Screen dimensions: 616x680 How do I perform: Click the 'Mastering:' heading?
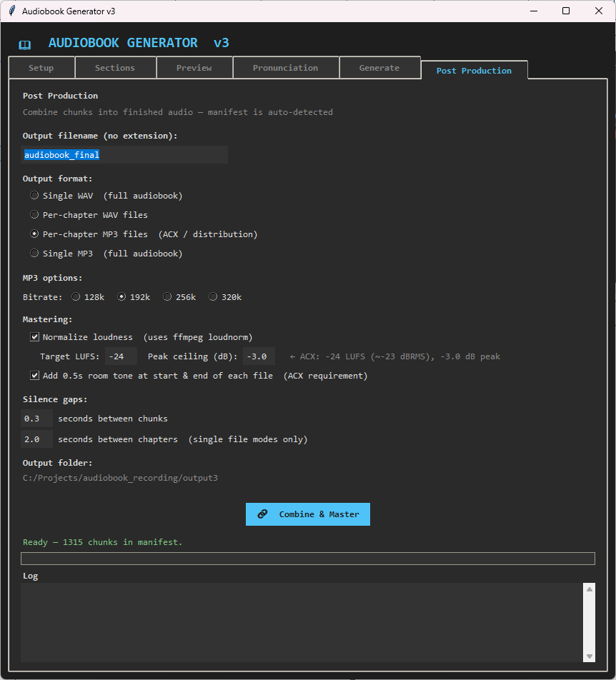pos(48,319)
